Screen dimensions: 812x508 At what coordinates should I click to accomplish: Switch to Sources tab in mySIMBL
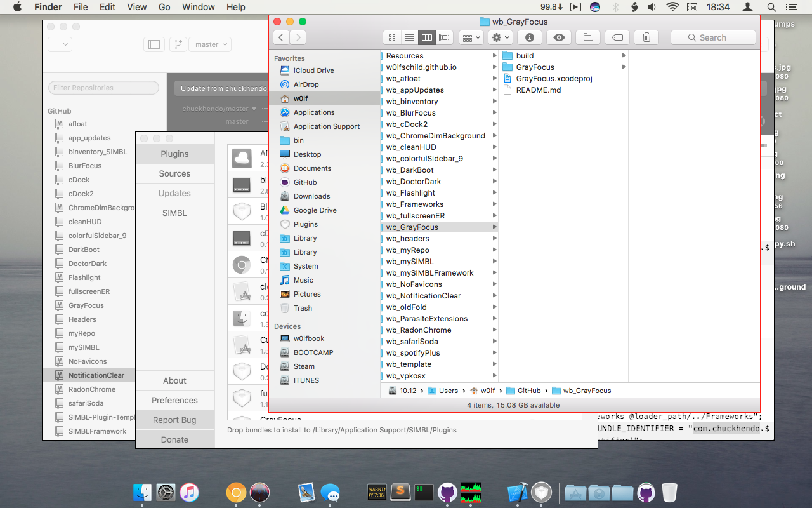coord(174,173)
